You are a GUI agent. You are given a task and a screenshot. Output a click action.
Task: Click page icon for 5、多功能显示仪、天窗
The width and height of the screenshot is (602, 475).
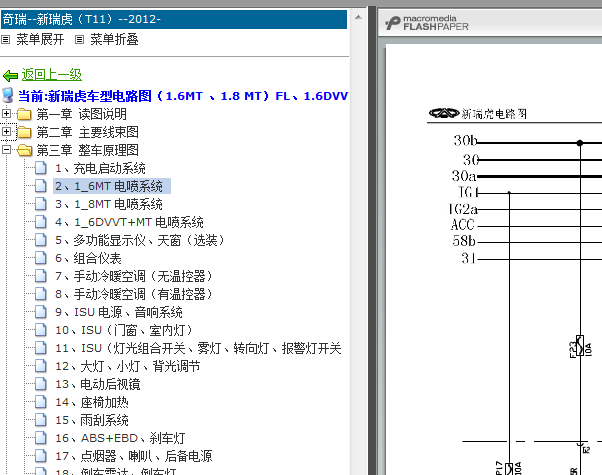pyautogui.click(x=41, y=240)
